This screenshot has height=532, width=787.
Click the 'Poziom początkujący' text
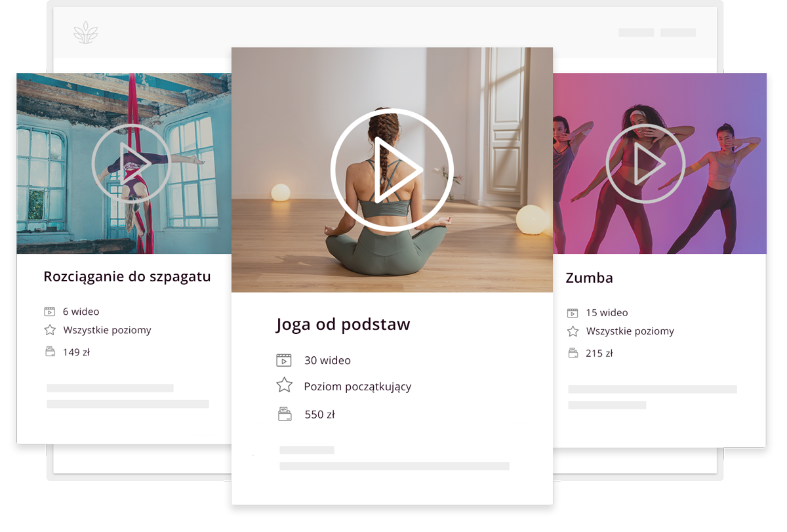[x=357, y=386]
